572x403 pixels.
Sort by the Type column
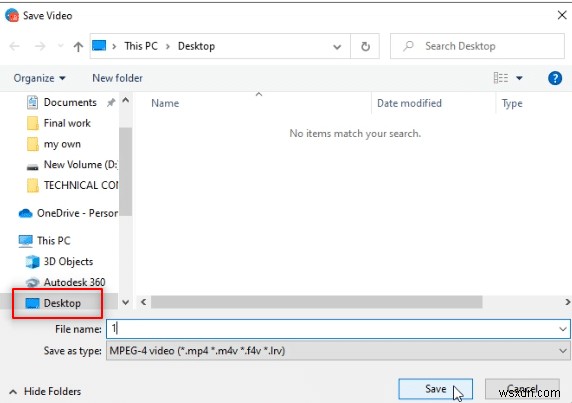pyautogui.click(x=512, y=104)
